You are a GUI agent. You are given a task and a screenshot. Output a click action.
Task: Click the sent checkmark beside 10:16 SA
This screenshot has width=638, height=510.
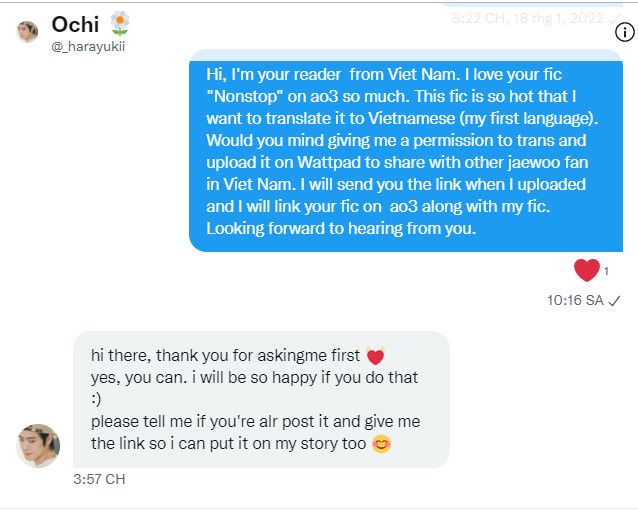tap(614, 301)
